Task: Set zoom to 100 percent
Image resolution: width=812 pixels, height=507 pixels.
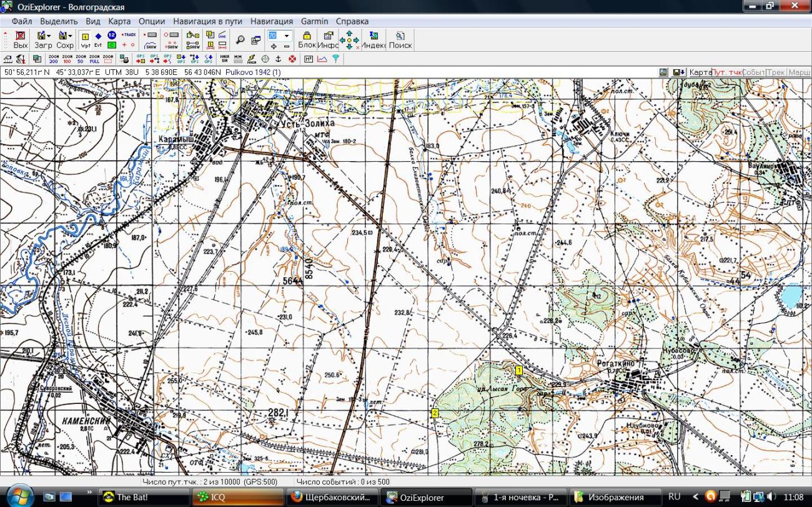Action: pyautogui.click(x=67, y=59)
